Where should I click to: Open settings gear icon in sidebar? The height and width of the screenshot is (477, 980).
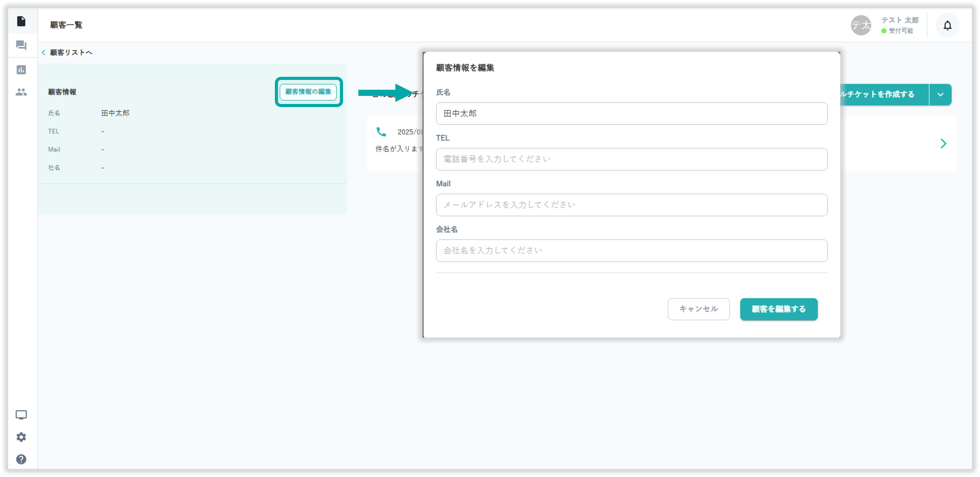(21, 437)
